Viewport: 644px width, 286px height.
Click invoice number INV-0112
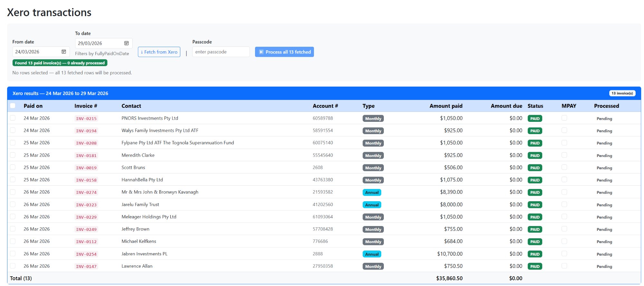(86, 242)
